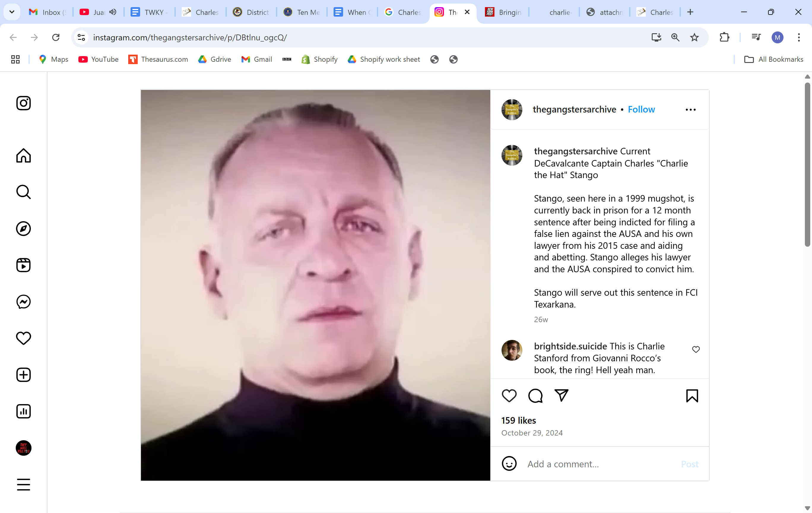Image resolution: width=812 pixels, height=513 pixels.
Task: Open Instagram Home from the sidebar
Action: tap(24, 156)
